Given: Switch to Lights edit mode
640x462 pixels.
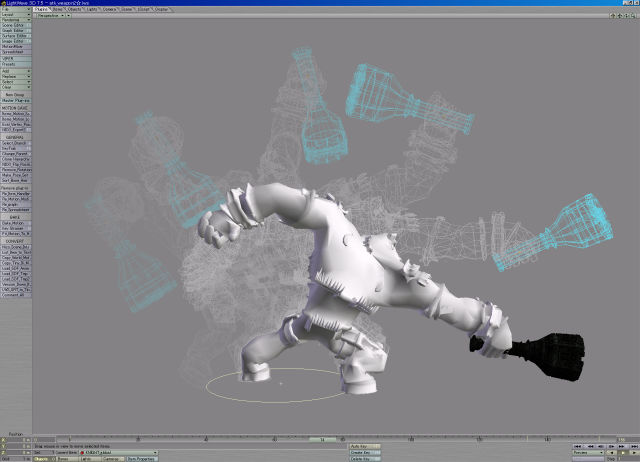Looking at the screenshot, I should pos(87,457).
